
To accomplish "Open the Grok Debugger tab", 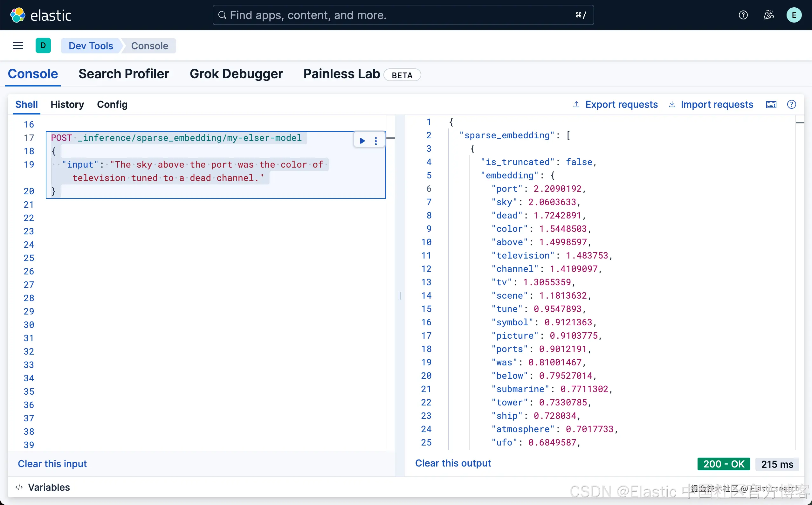I will (236, 74).
